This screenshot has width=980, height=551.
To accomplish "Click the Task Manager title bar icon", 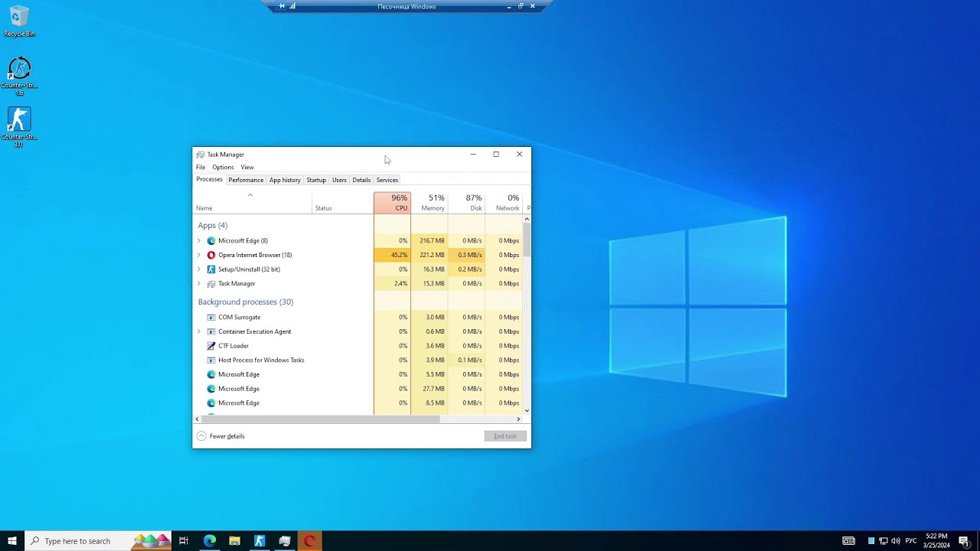I will (201, 155).
